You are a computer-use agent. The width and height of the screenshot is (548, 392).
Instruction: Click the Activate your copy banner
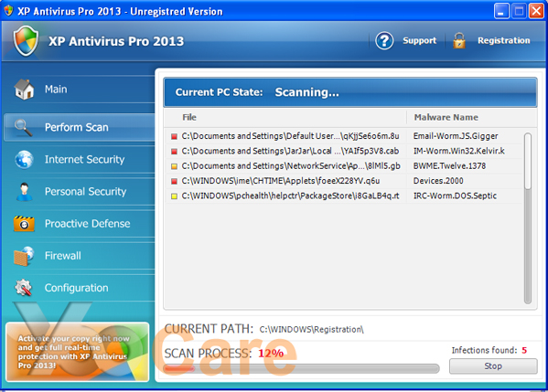point(78,352)
